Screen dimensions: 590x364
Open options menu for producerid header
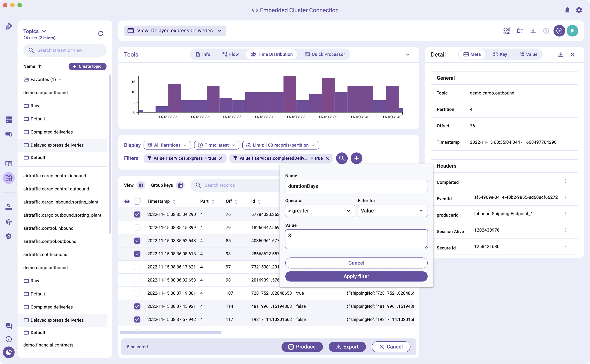click(566, 214)
